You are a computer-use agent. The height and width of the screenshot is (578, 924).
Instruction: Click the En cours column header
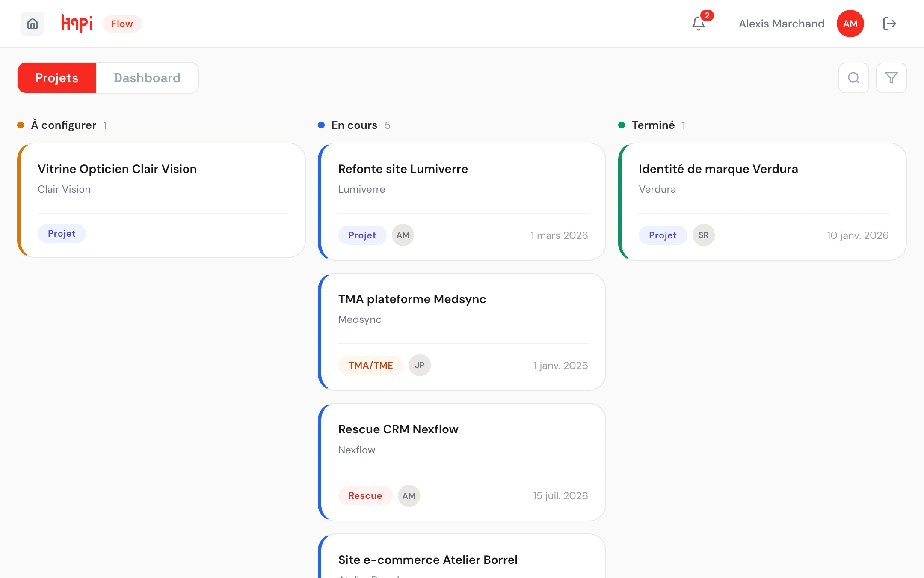pyautogui.click(x=354, y=125)
